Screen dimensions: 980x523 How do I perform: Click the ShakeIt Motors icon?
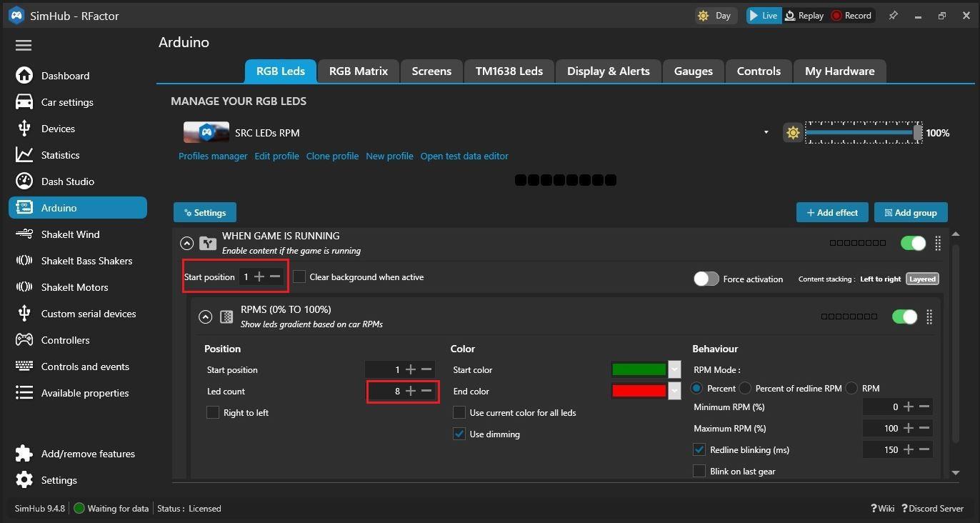point(24,287)
